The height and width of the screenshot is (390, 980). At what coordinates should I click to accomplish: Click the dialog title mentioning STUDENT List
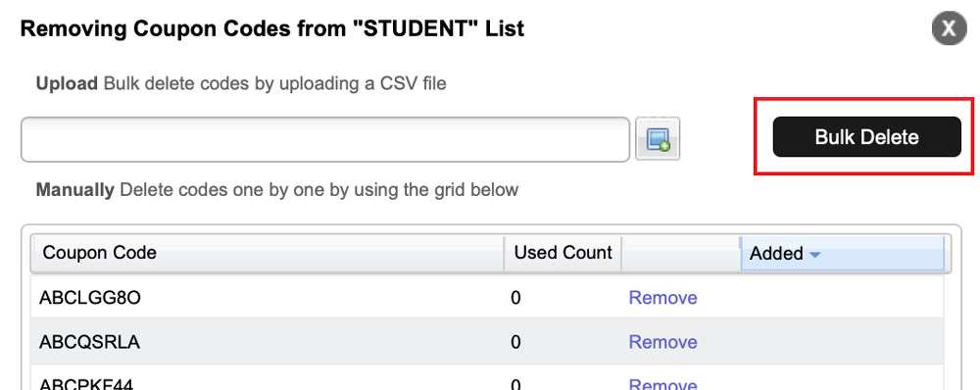pos(272,28)
